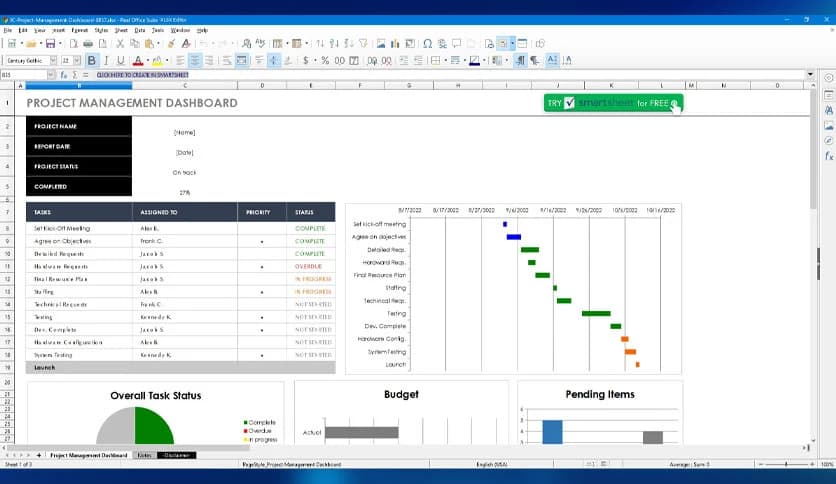Open the Format menu
The height and width of the screenshot is (484, 836).
79,30
